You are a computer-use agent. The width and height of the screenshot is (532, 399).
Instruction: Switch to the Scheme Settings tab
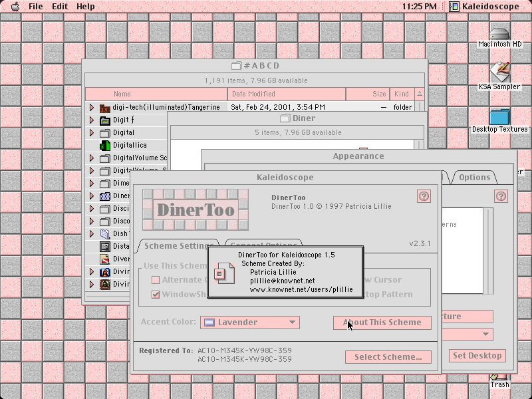coord(178,245)
